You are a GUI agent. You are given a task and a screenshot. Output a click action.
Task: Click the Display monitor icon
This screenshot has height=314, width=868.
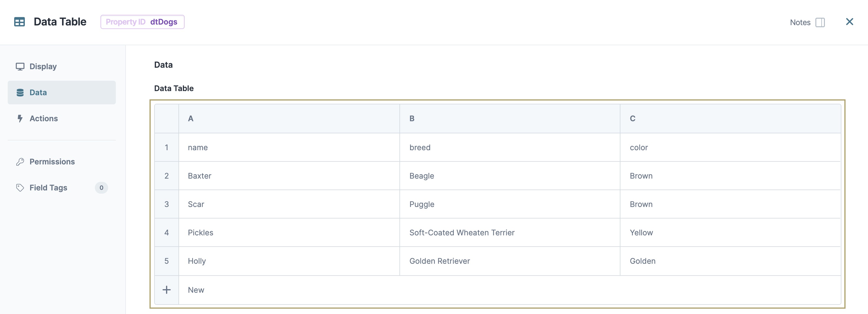[x=20, y=67]
